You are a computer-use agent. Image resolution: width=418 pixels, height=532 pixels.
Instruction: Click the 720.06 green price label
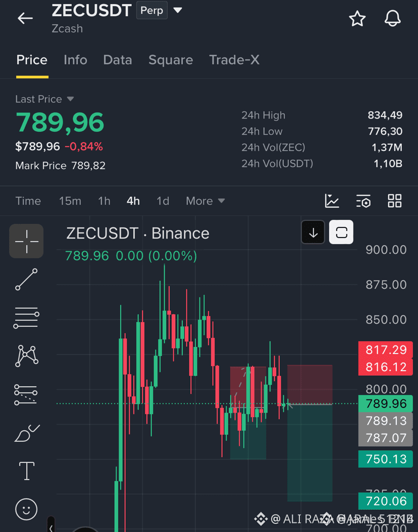click(386, 501)
